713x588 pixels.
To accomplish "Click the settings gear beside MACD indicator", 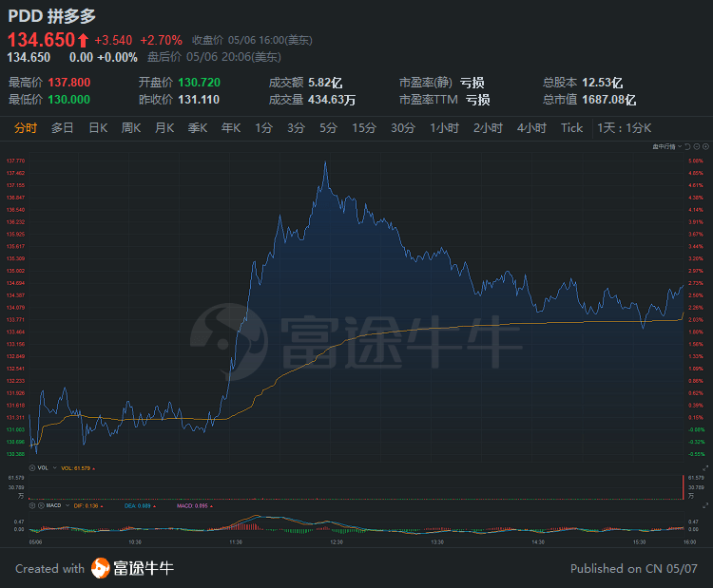I will coord(32,505).
